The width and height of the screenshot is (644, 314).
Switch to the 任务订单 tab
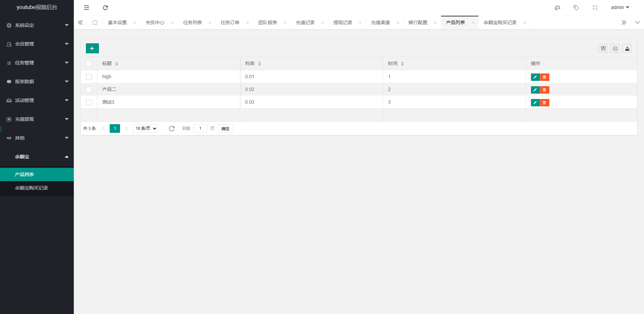(230, 22)
